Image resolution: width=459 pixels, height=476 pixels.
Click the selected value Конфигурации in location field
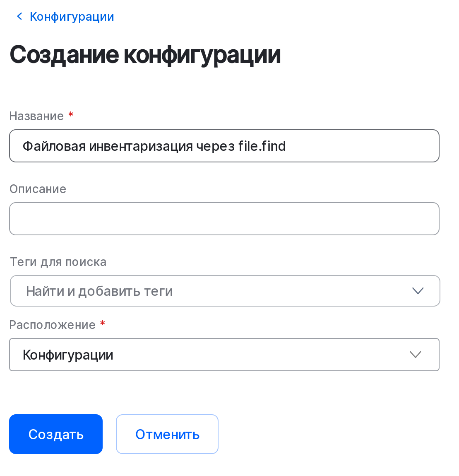(68, 355)
